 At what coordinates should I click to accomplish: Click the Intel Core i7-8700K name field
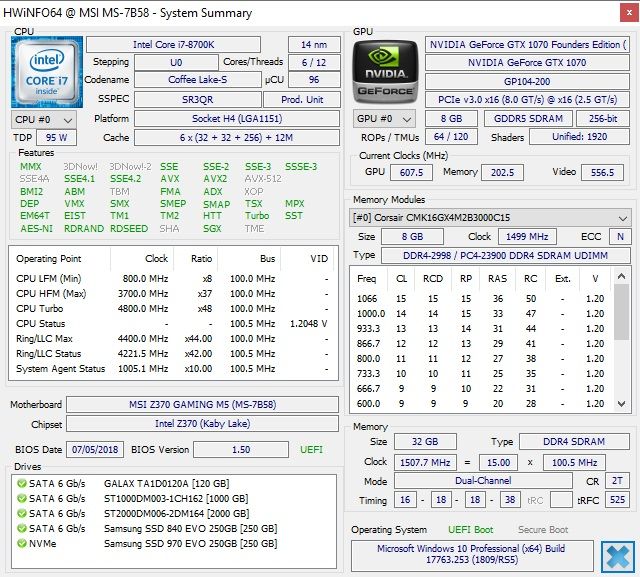[173, 44]
